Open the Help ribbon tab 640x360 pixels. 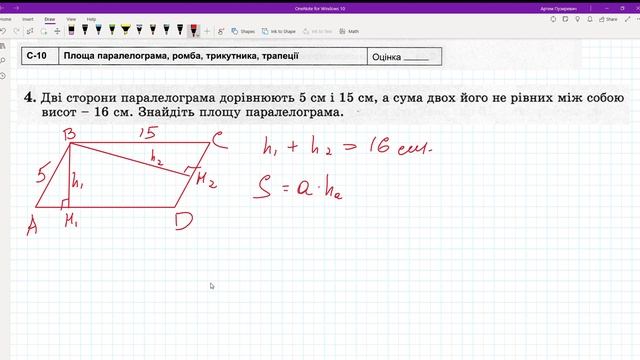pos(91,19)
